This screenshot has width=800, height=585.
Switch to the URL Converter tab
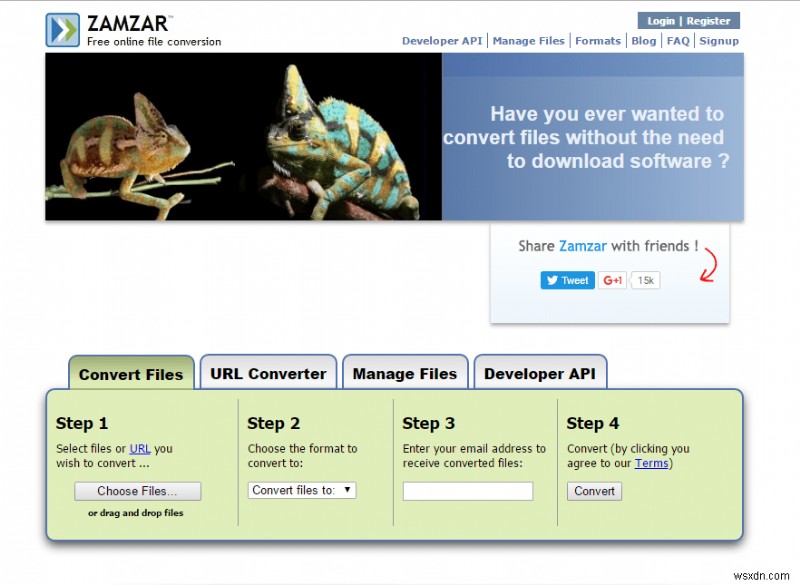pos(268,372)
